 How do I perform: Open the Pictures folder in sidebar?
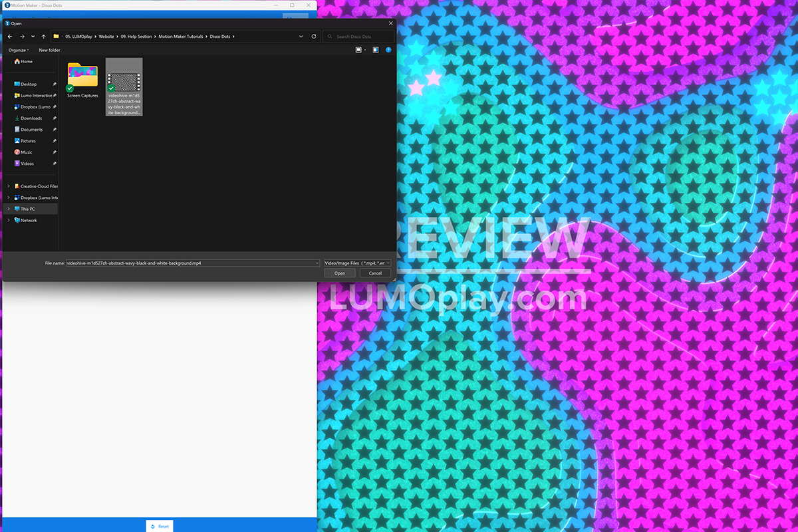[25, 140]
